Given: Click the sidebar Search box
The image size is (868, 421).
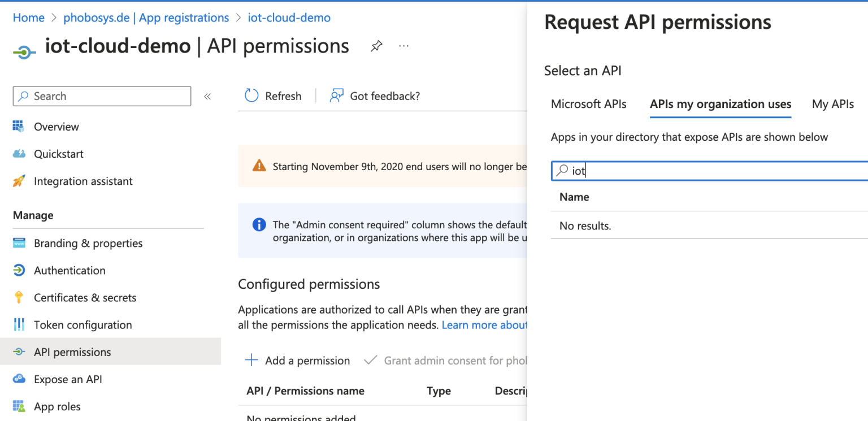Looking at the screenshot, I should pos(102,96).
